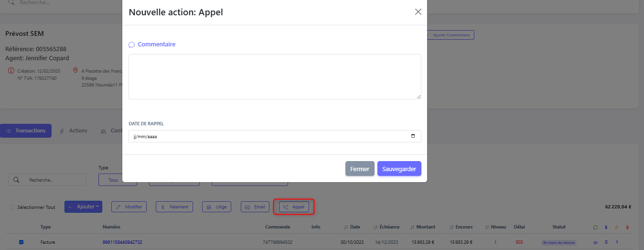The height and width of the screenshot is (250, 644).
Task: Switch to the Transactions tab
Action: 26,130
